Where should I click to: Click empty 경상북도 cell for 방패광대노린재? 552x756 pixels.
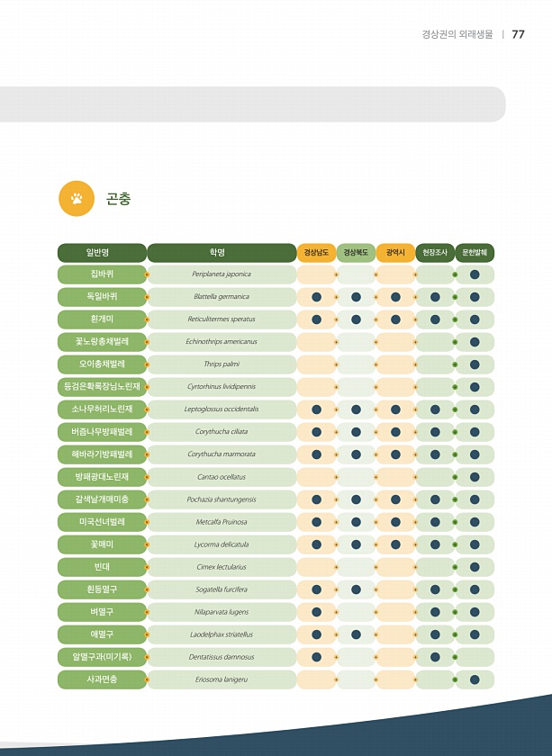pyautogui.click(x=356, y=477)
